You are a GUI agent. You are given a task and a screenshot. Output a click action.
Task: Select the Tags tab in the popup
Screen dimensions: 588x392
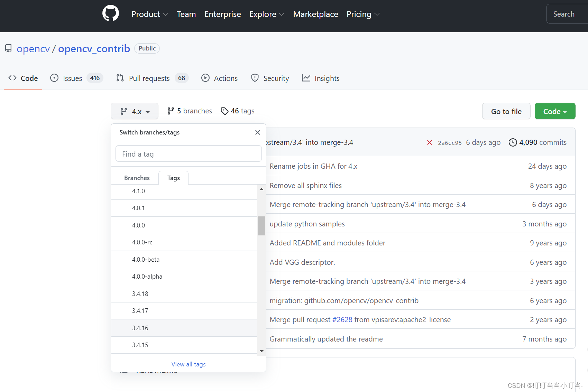point(173,178)
